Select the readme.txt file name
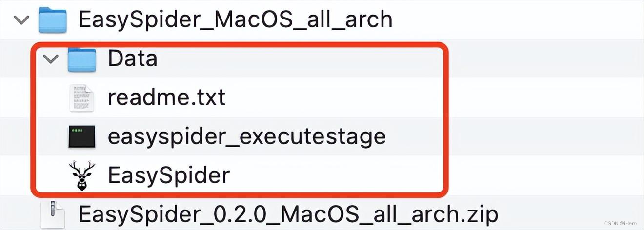Image resolution: width=644 pixels, height=230 pixels. [166, 98]
